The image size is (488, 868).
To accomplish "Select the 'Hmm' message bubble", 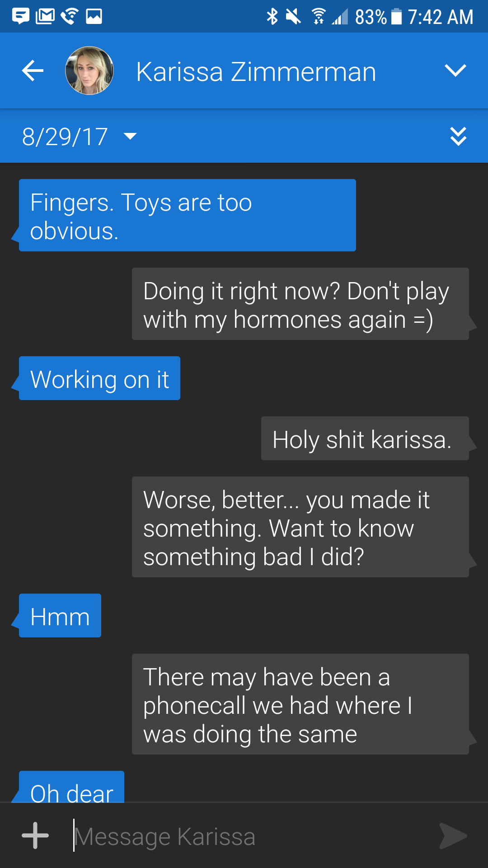I will tap(60, 616).
